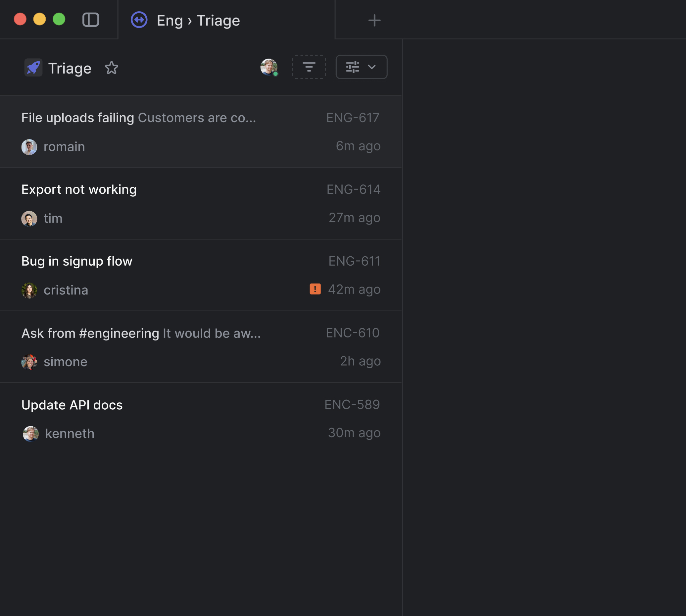Image resolution: width=686 pixels, height=616 pixels.
Task: Toggle the sidebar panel icon
Action: [90, 20]
